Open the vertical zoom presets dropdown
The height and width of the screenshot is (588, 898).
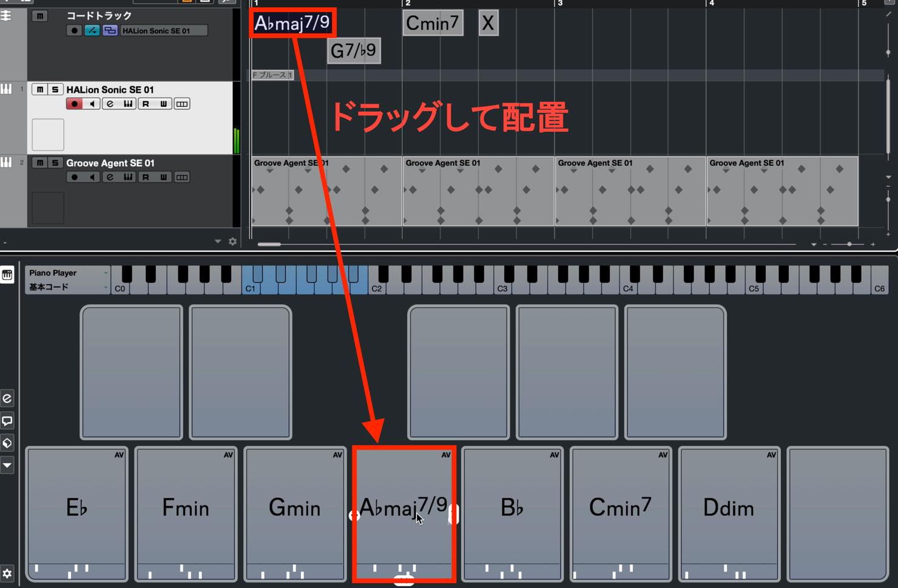pyautogui.click(x=888, y=177)
